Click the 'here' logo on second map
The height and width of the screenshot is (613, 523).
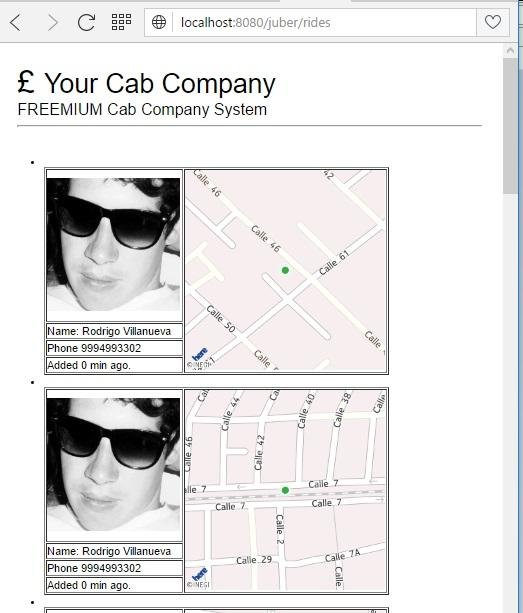199,574
